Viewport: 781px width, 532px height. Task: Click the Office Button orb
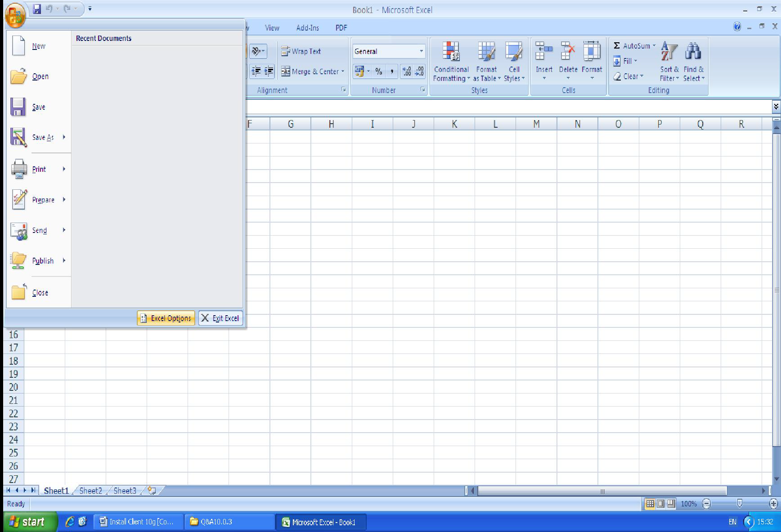tap(15, 15)
